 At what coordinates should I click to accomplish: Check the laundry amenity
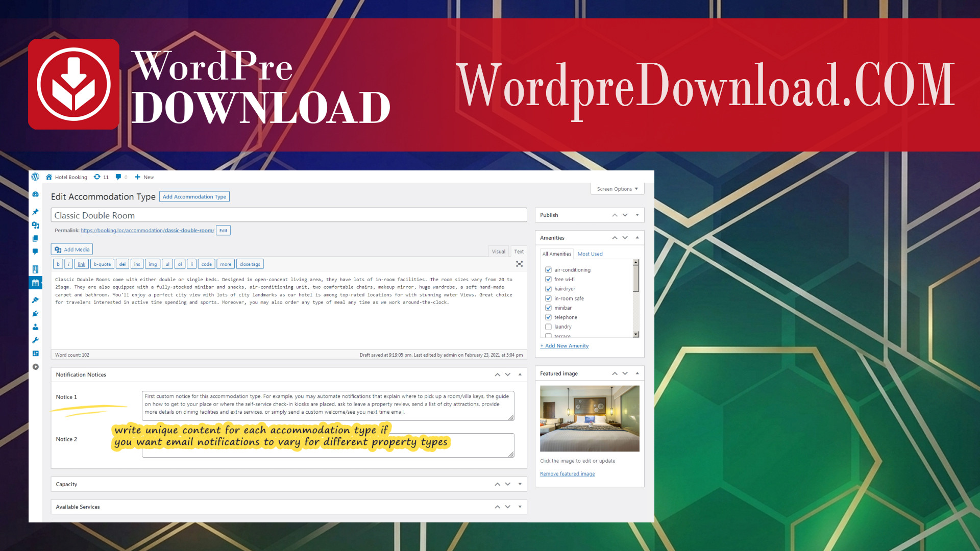pyautogui.click(x=548, y=327)
